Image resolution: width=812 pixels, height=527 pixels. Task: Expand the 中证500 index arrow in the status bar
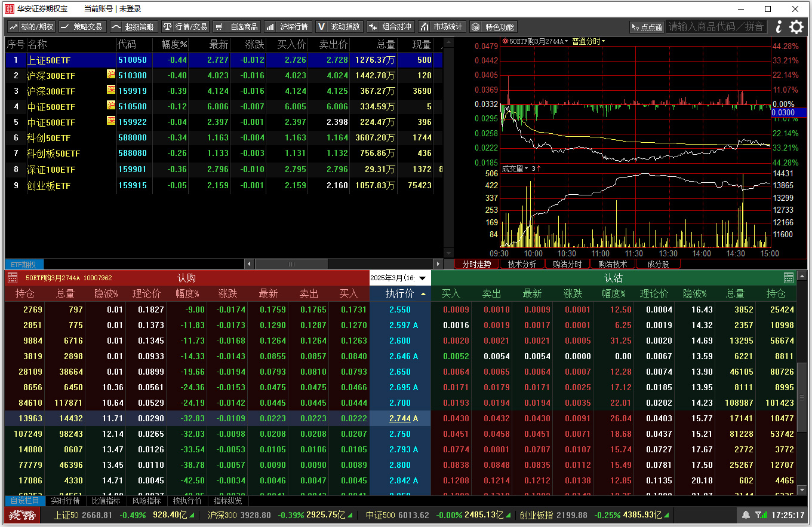pyautogui.click(x=508, y=515)
